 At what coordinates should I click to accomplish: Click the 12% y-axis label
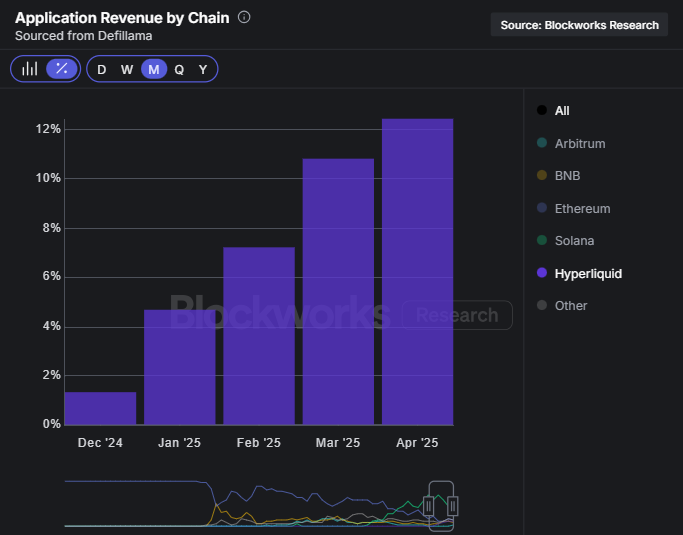pos(48,129)
